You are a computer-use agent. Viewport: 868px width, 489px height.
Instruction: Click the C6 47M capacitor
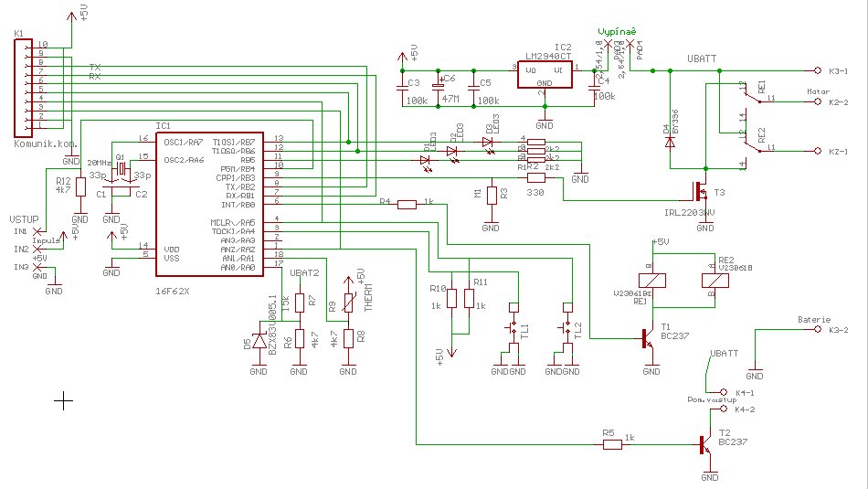point(437,89)
